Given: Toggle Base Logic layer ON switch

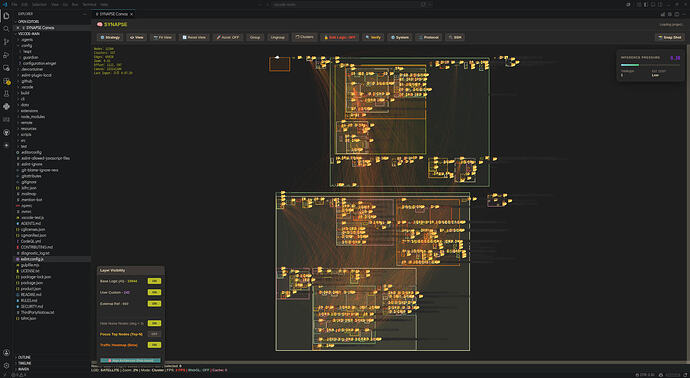Looking at the screenshot, I should [x=154, y=281].
